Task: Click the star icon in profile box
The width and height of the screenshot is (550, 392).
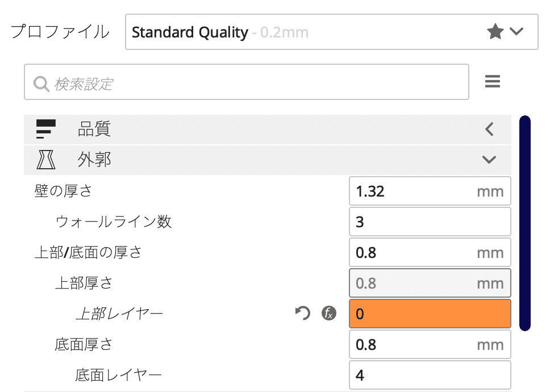Action: (x=495, y=32)
